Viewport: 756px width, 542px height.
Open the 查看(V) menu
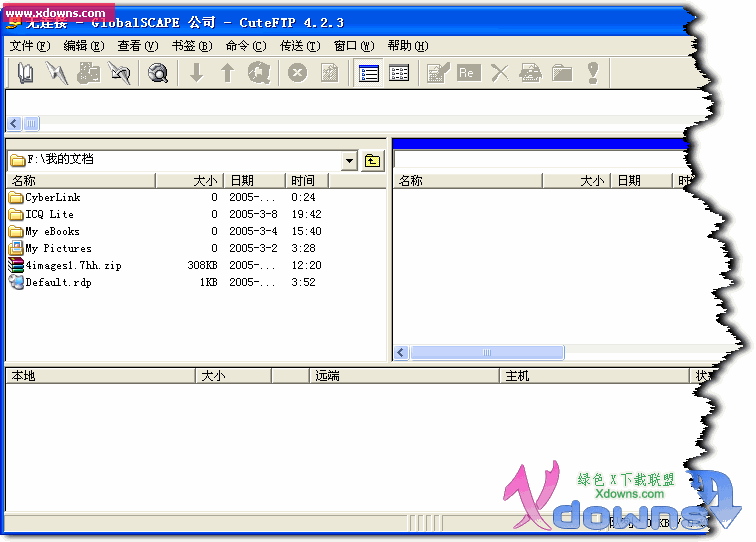point(138,46)
